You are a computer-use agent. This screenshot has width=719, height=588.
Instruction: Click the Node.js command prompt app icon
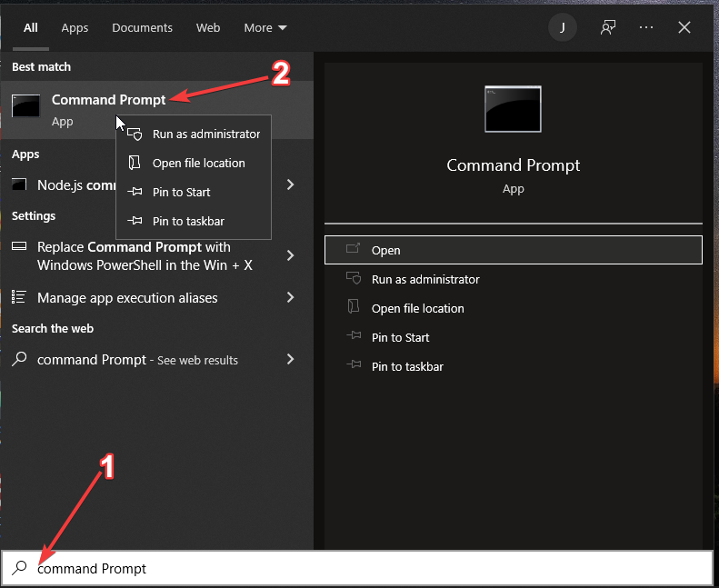click(19, 184)
